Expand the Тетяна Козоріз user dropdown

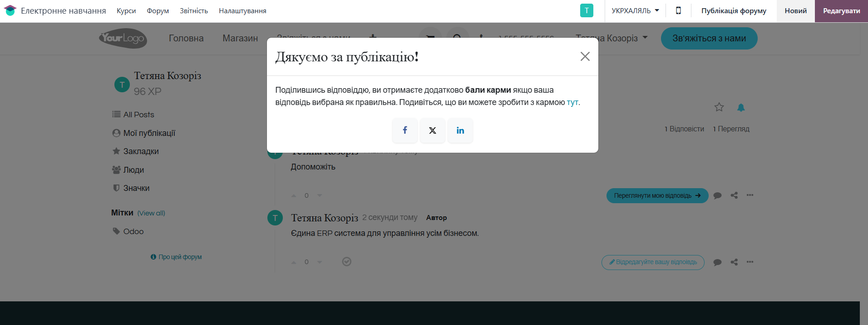click(x=611, y=38)
